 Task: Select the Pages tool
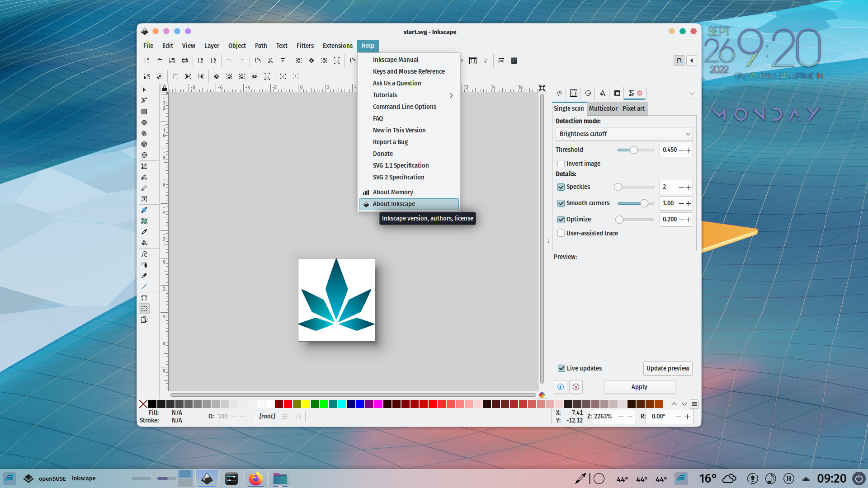144,319
